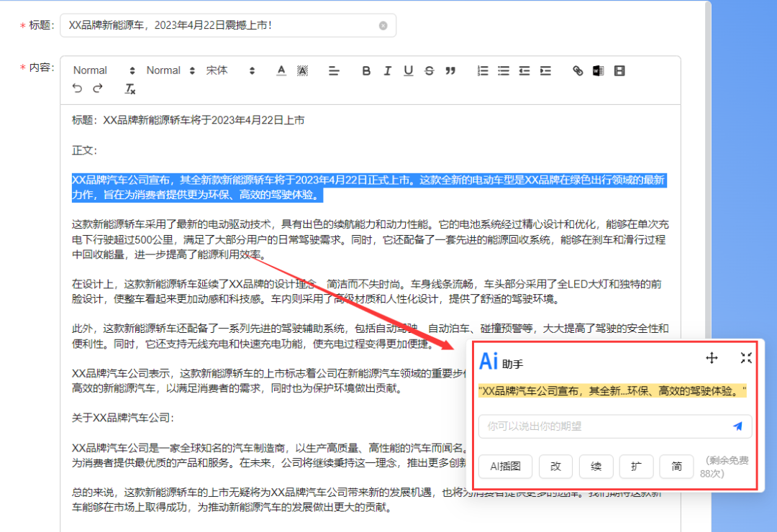Click the 'Ai 助手' panel title
The width and height of the screenshot is (777, 532).
click(x=501, y=361)
